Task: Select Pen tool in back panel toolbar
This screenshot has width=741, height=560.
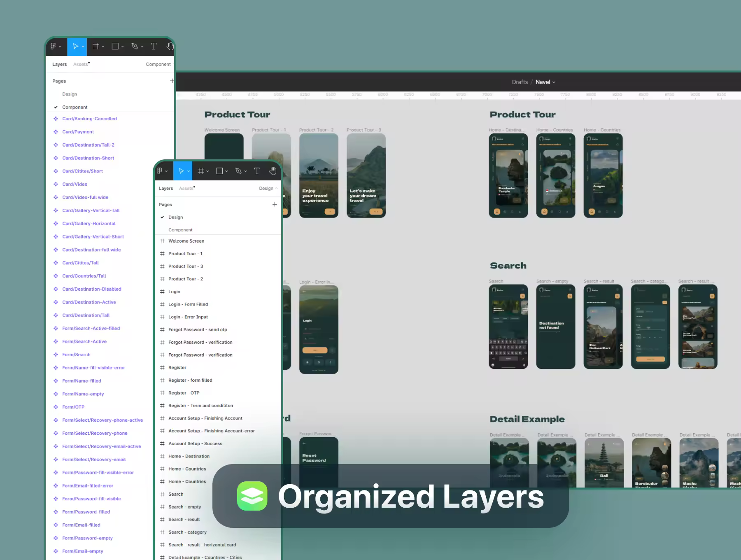Action: (135, 47)
